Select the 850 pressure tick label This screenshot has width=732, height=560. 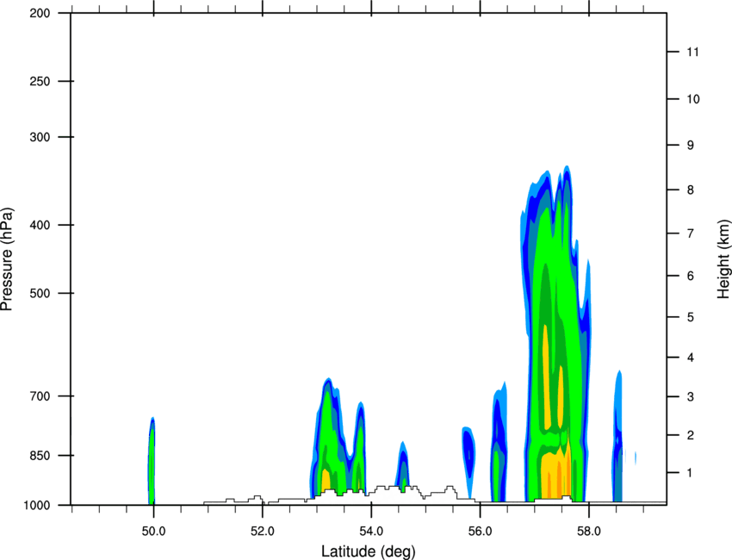[x=40, y=456]
